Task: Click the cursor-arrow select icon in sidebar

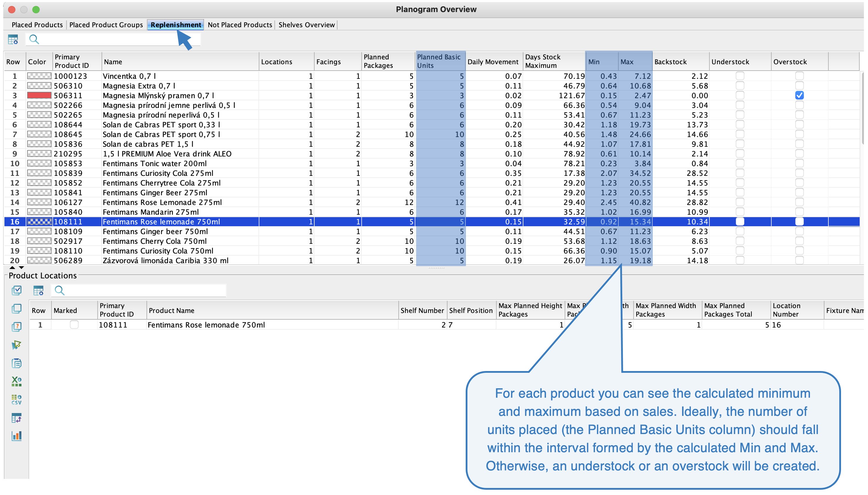Action: pos(16,345)
